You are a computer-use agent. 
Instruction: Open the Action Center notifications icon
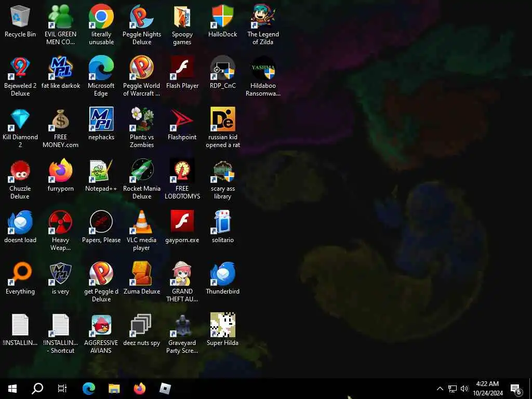516,389
